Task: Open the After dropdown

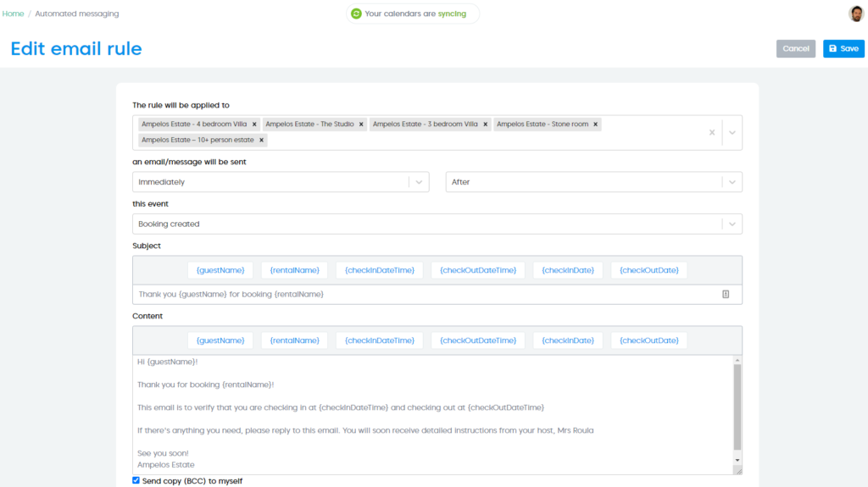Action: pyautogui.click(x=593, y=182)
